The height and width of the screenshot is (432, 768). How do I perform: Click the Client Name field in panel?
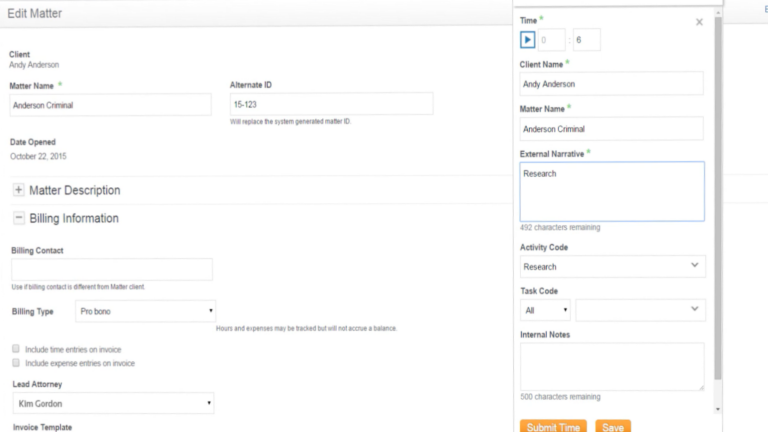[612, 84]
